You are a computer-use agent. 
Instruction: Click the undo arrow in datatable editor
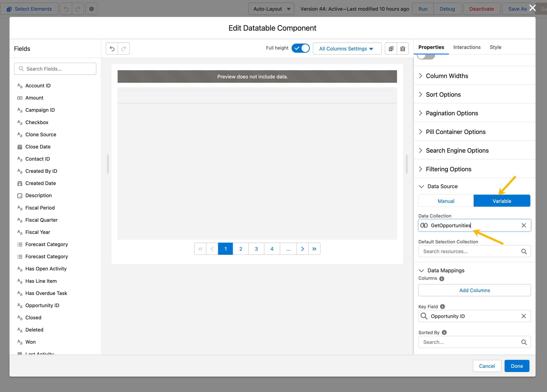click(x=112, y=49)
